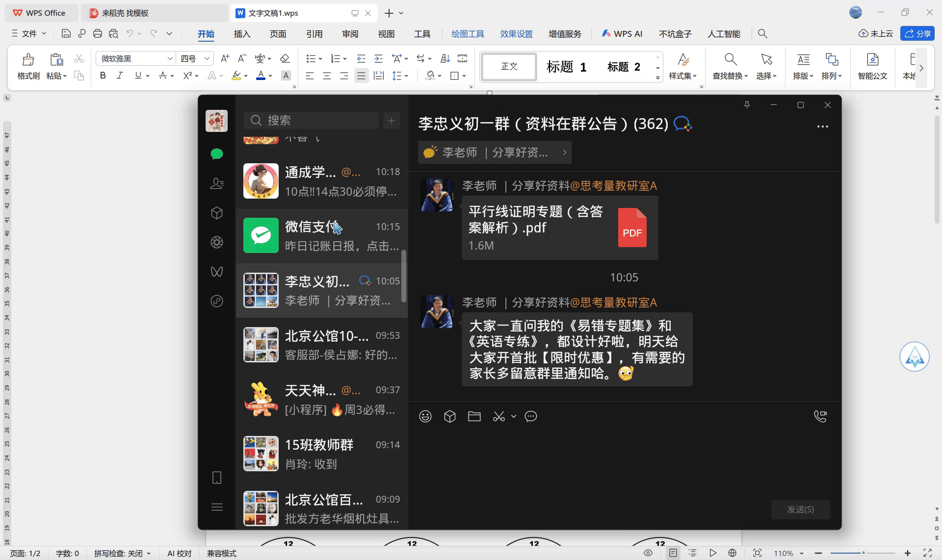This screenshot has height=560, width=942.
Task: Open the pinned group announcement 李老师 banner
Action: [x=495, y=153]
